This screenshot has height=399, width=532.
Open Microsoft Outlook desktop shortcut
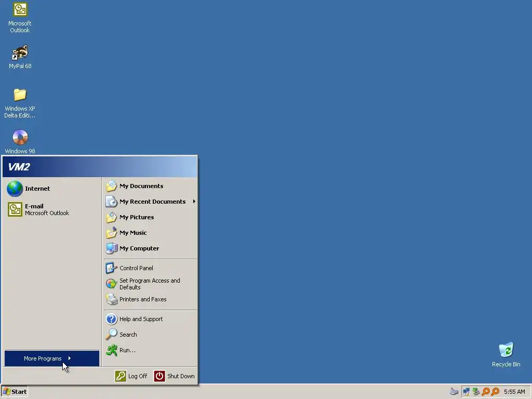click(x=20, y=18)
